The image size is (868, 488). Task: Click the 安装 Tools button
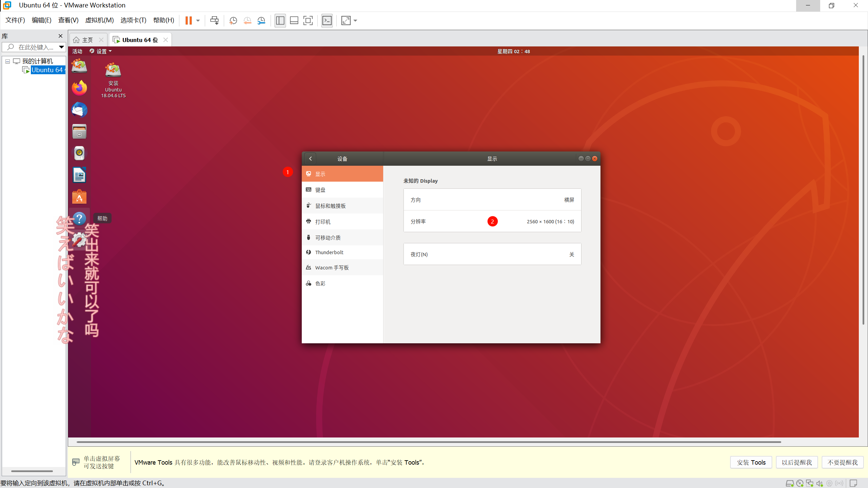coord(751,462)
